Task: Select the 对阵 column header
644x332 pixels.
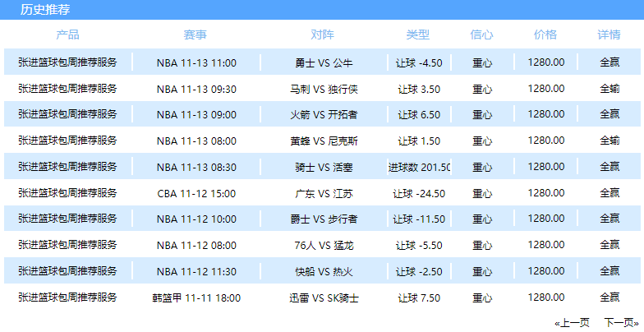Action: point(322,35)
